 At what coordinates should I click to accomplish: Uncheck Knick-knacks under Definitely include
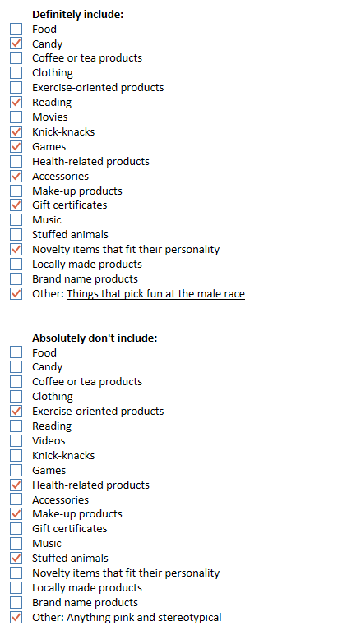[x=16, y=131]
